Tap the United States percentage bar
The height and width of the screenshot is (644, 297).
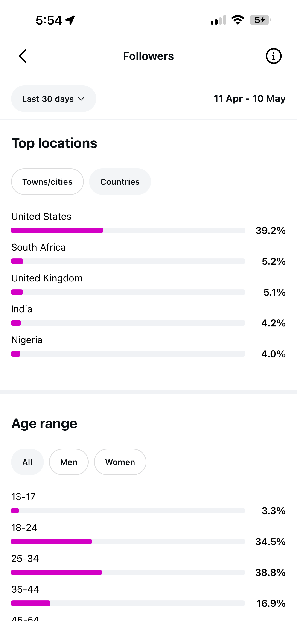(x=128, y=230)
